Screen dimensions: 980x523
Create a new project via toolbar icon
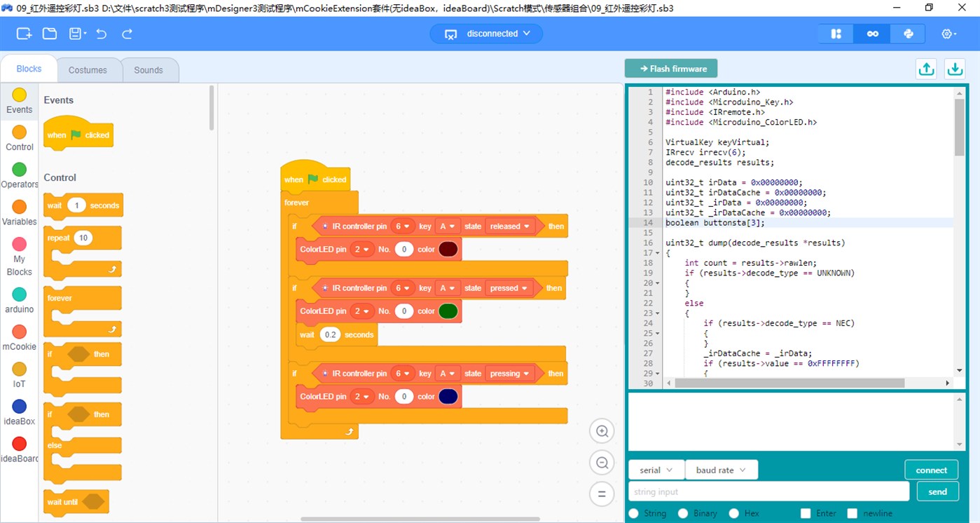[x=23, y=33]
